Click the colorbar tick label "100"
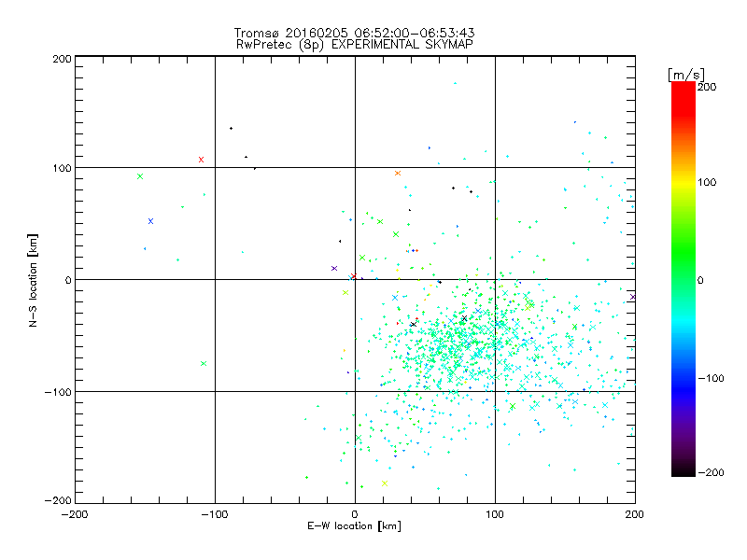 [707, 182]
